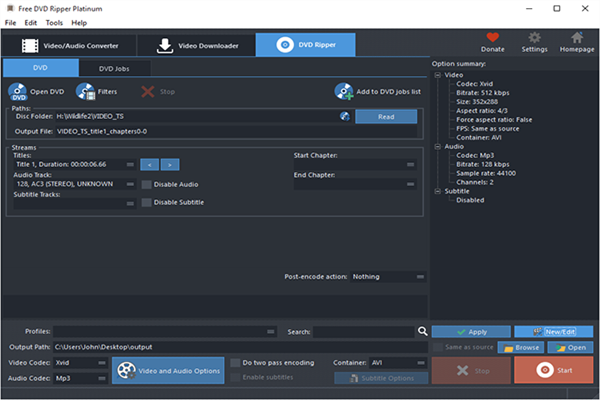Click the Open DVD disc icon
The image size is (600, 400).
pos(18,91)
